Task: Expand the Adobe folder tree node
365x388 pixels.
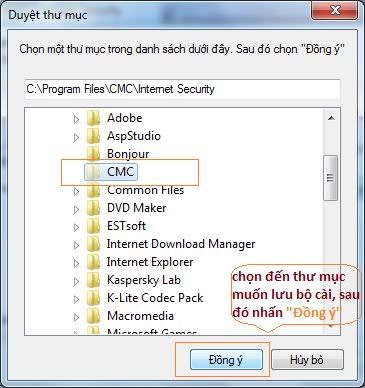Action: coord(76,119)
